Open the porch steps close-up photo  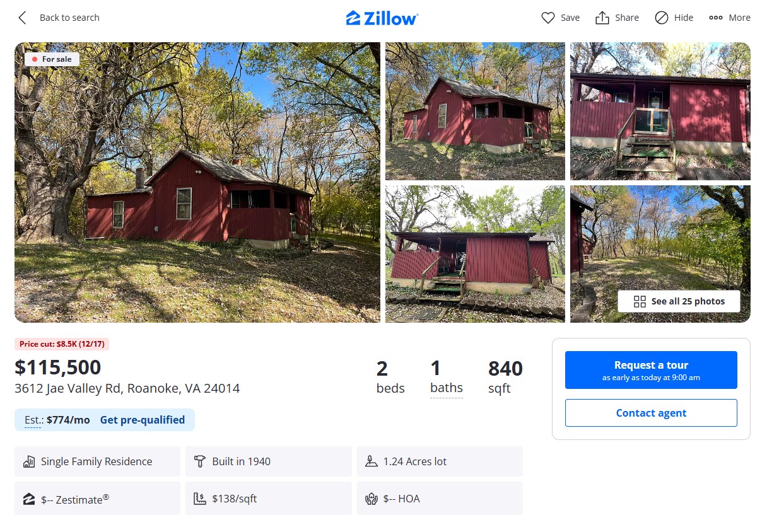pos(660,112)
